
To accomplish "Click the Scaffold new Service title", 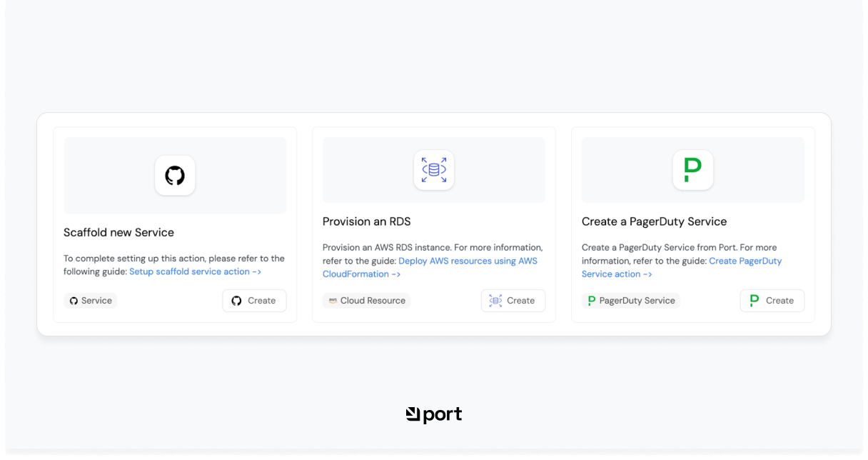I will point(118,232).
